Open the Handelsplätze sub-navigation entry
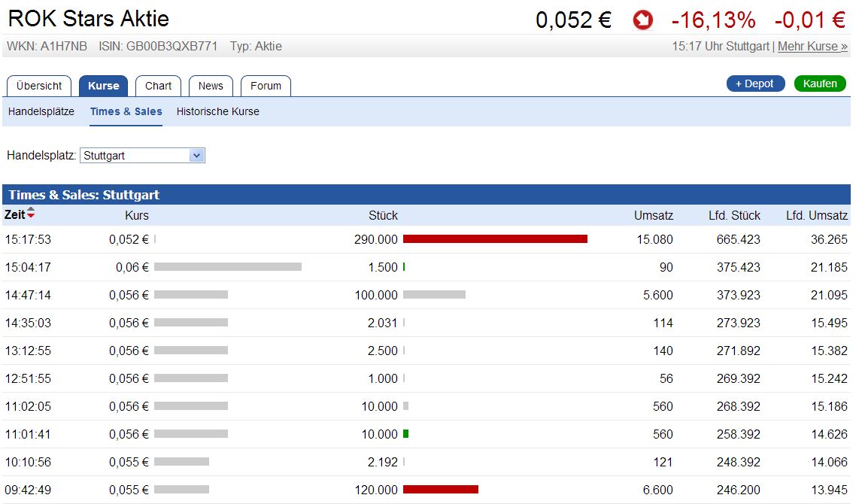859x504 pixels. [x=40, y=111]
